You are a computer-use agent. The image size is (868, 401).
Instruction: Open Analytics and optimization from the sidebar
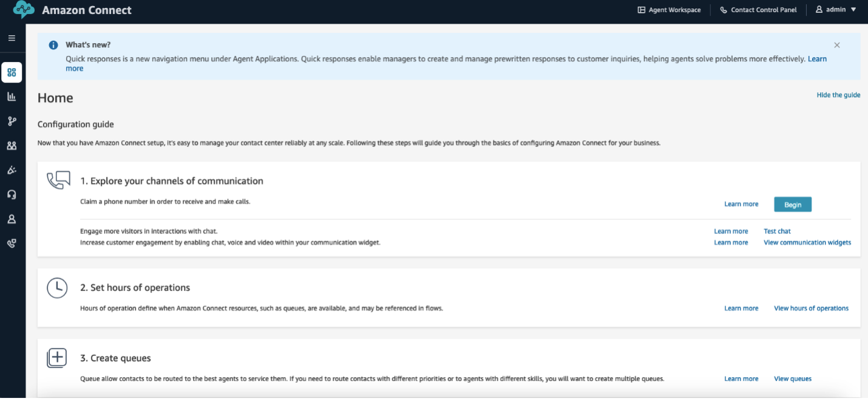[x=12, y=97]
